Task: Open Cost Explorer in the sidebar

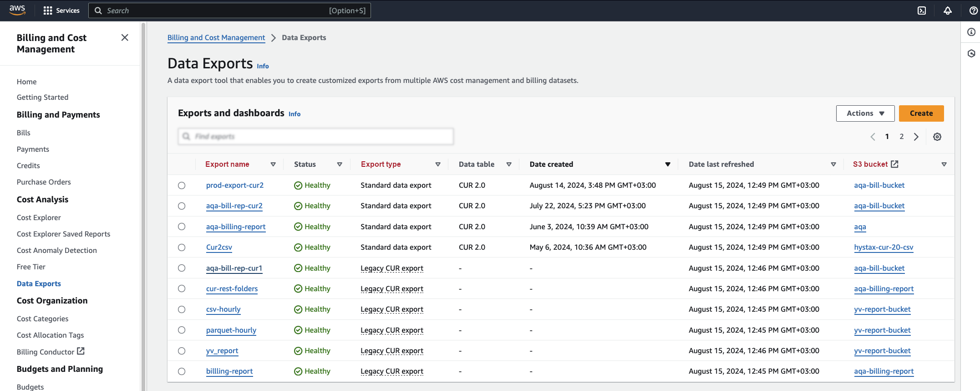Action: pos(39,217)
